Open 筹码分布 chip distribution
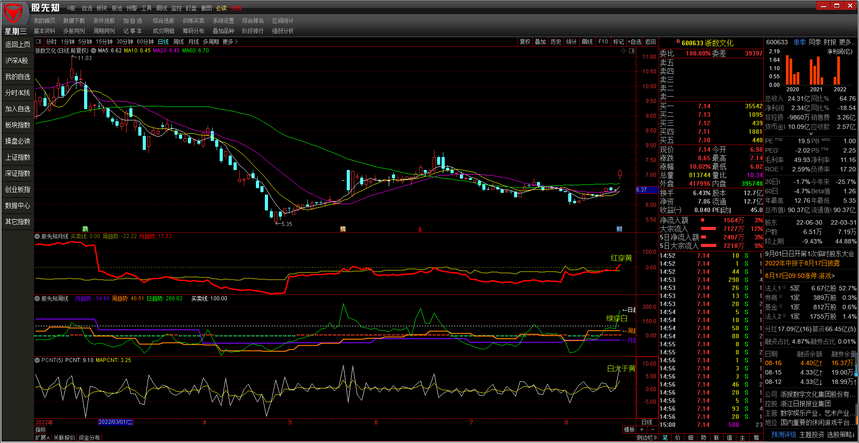Screen dimensions: 859x443 (x=193, y=31)
